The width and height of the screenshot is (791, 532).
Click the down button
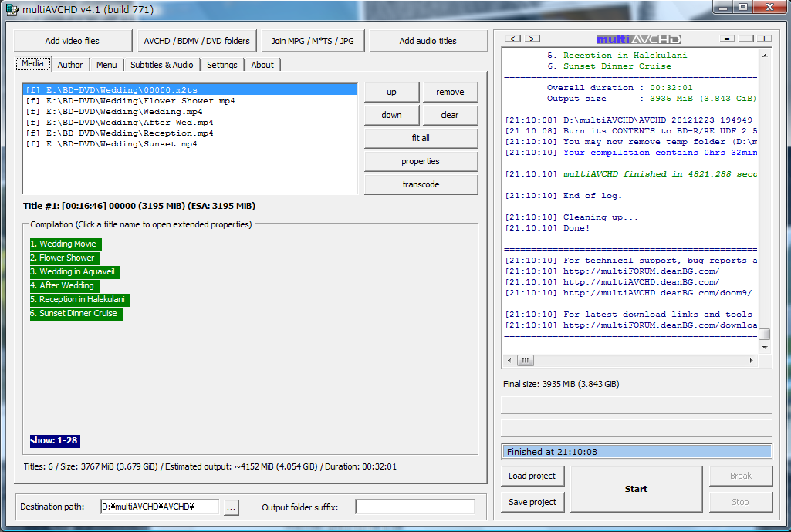(391, 115)
